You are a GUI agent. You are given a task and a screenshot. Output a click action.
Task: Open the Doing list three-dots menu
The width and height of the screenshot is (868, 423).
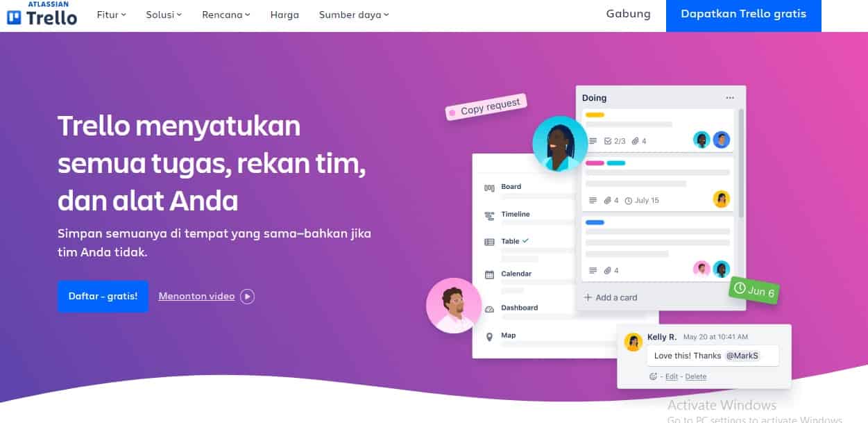729,98
